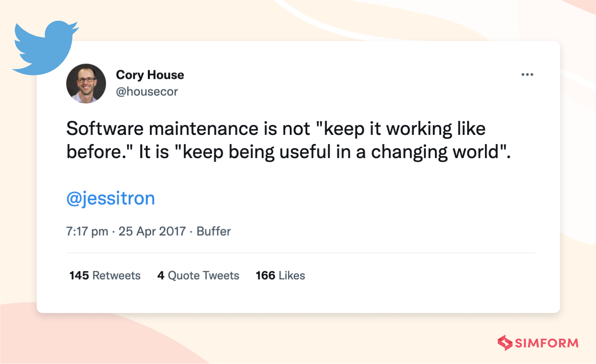
Task: Click the phrase "keep it working like"
Action: click(x=404, y=129)
